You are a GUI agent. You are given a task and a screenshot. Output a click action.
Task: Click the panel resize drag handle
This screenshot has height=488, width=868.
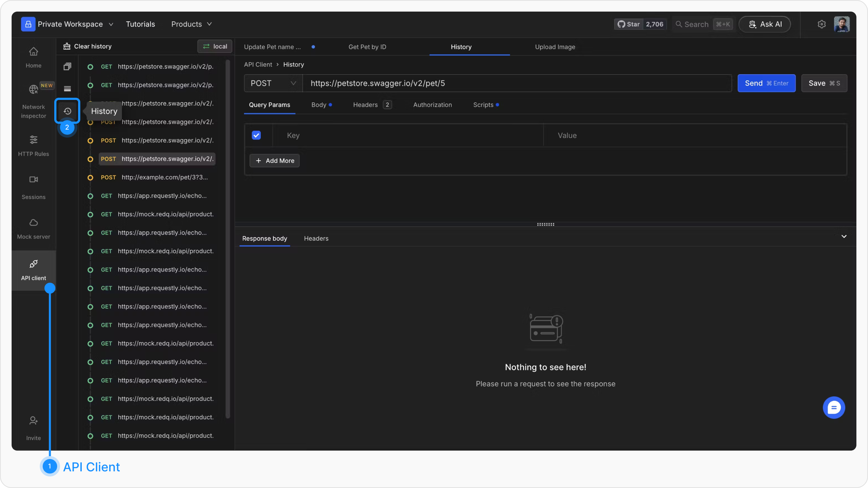point(545,224)
